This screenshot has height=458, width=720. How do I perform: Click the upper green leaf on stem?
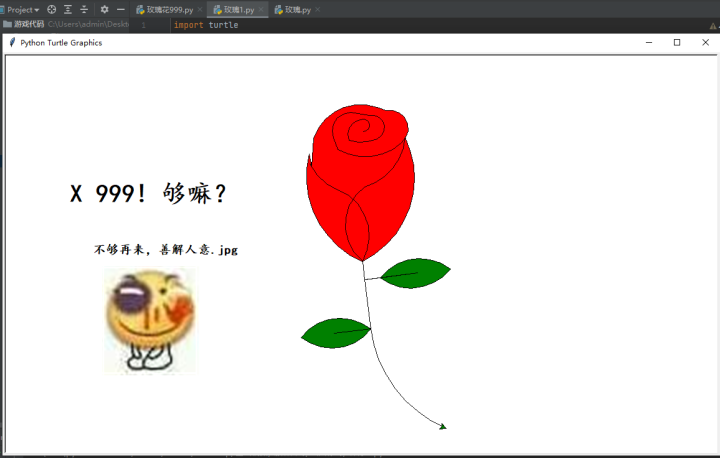coord(416,273)
